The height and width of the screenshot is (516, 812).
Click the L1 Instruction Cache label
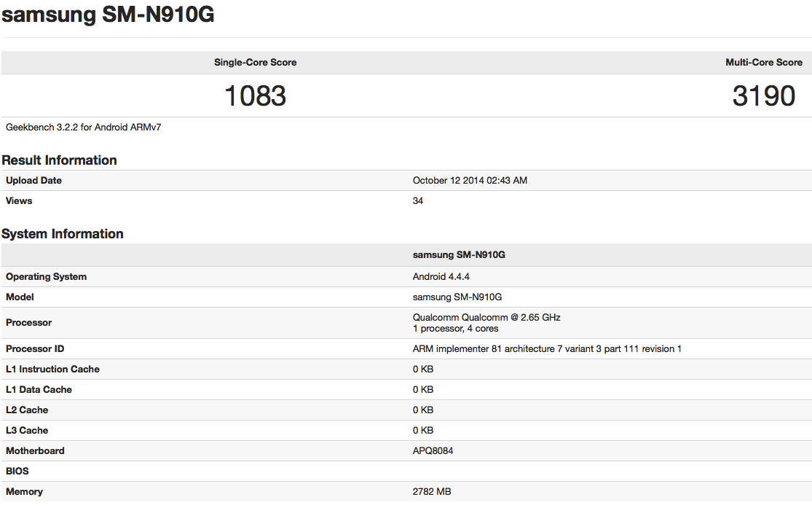click(52, 370)
